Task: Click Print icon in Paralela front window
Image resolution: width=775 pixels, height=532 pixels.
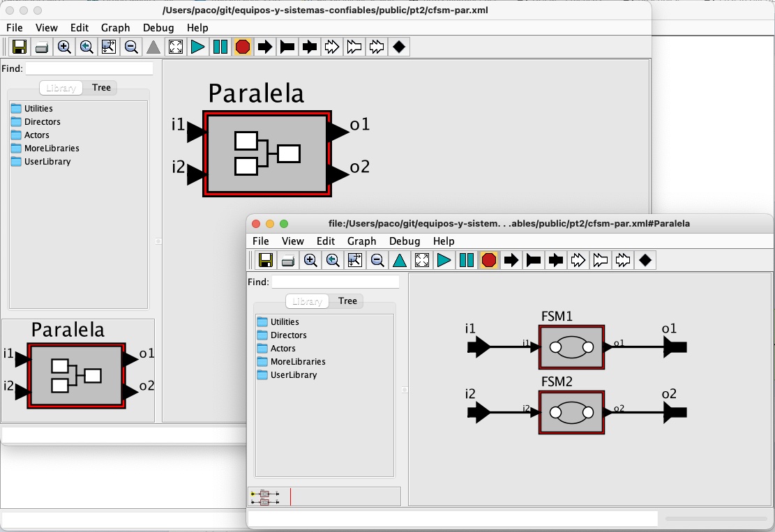Action: 288,260
